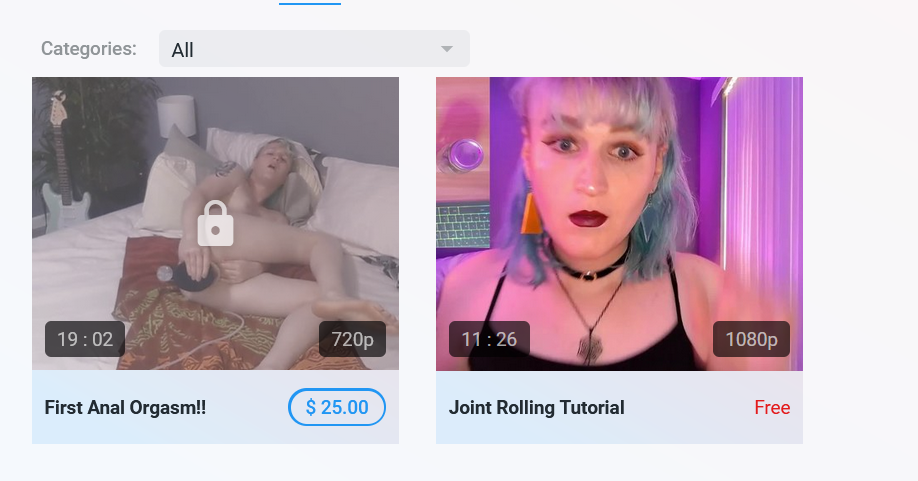Viewport: 918px width, 481px height.
Task: Click the lock icon on the paid video
Action: pyautogui.click(x=215, y=224)
